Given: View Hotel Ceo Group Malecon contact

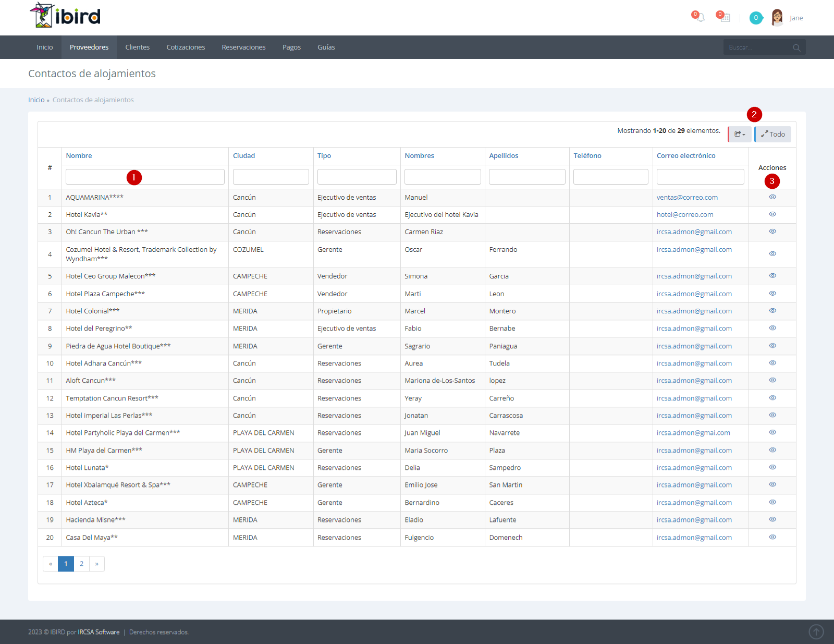Looking at the screenshot, I should pyautogui.click(x=772, y=276).
